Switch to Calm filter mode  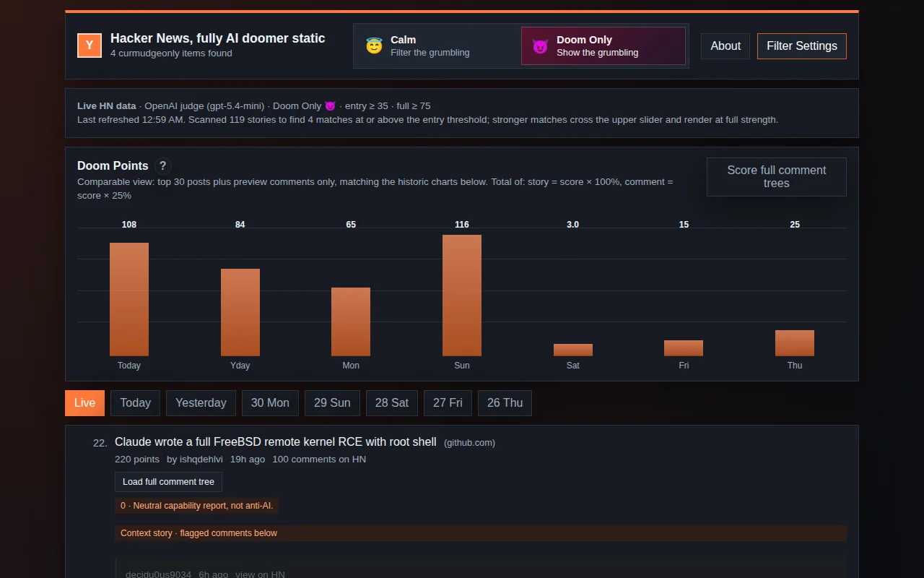click(437, 46)
